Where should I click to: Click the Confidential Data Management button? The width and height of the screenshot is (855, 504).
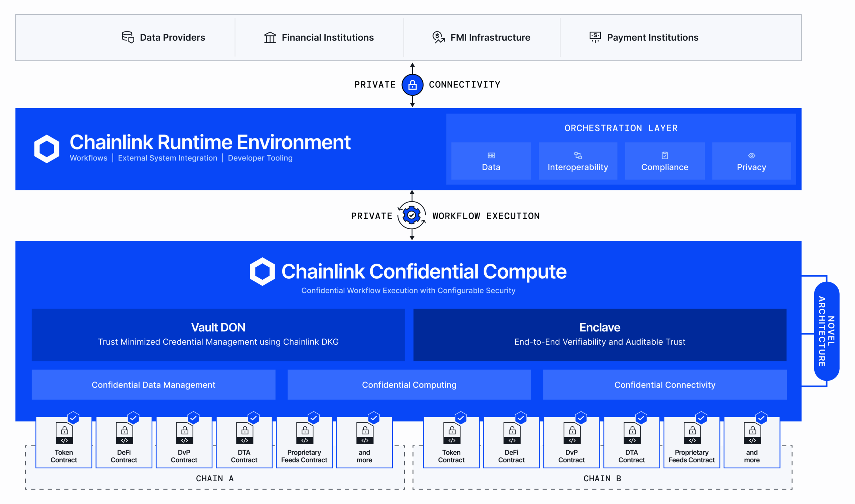[x=153, y=385]
